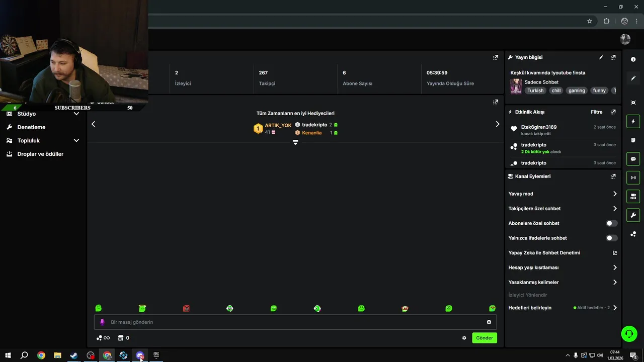Focus the Bir mesaj gönderin field
Image resolution: width=644 pixels, height=362 pixels.
point(295,322)
